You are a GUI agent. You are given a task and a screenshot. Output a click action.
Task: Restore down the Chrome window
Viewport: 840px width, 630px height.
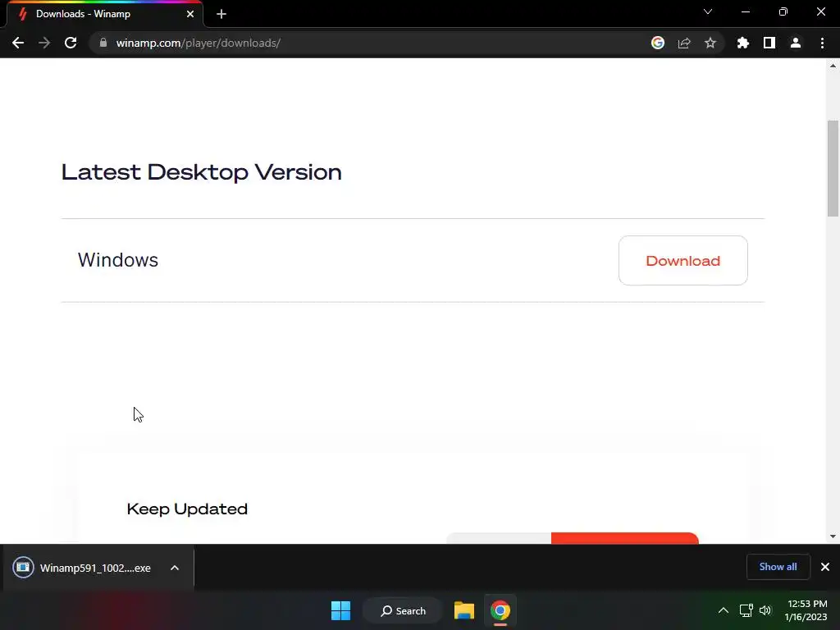coord(783,11)
